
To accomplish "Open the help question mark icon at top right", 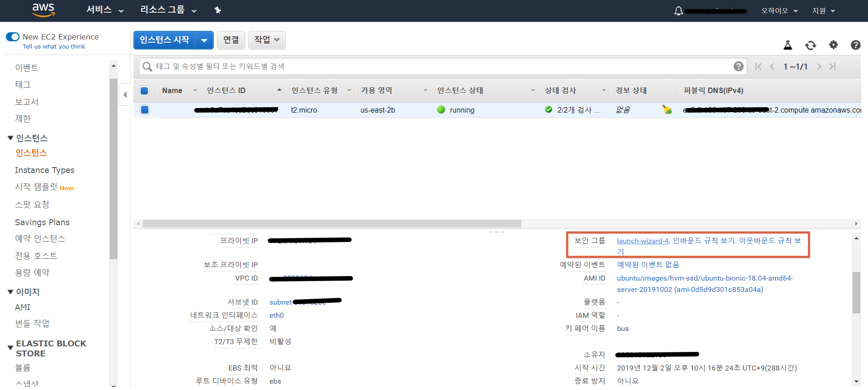I will 856,45.
